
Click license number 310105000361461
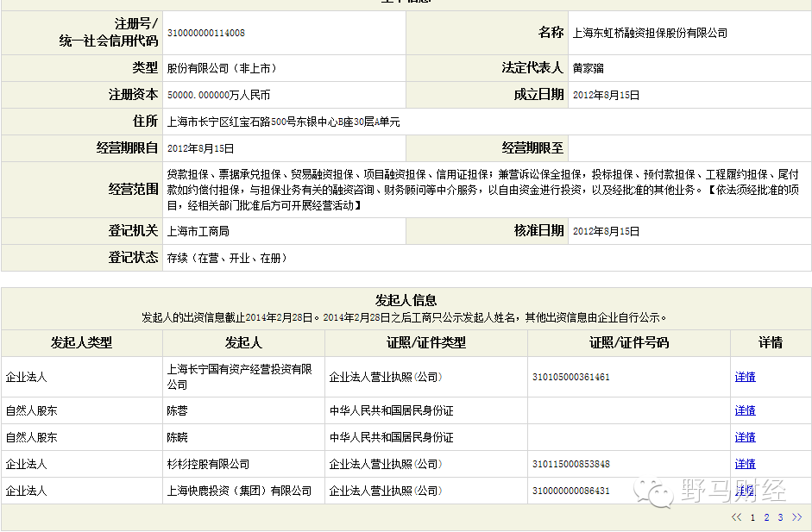pyautogui.click(x=570, y=377)
